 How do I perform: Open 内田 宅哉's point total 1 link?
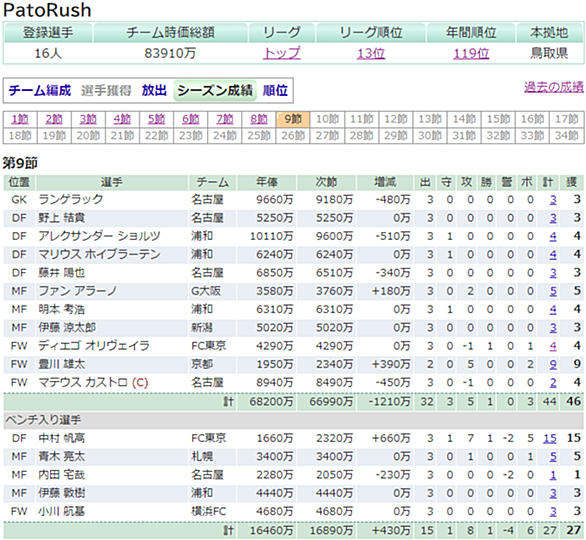(x=553, y=475)
